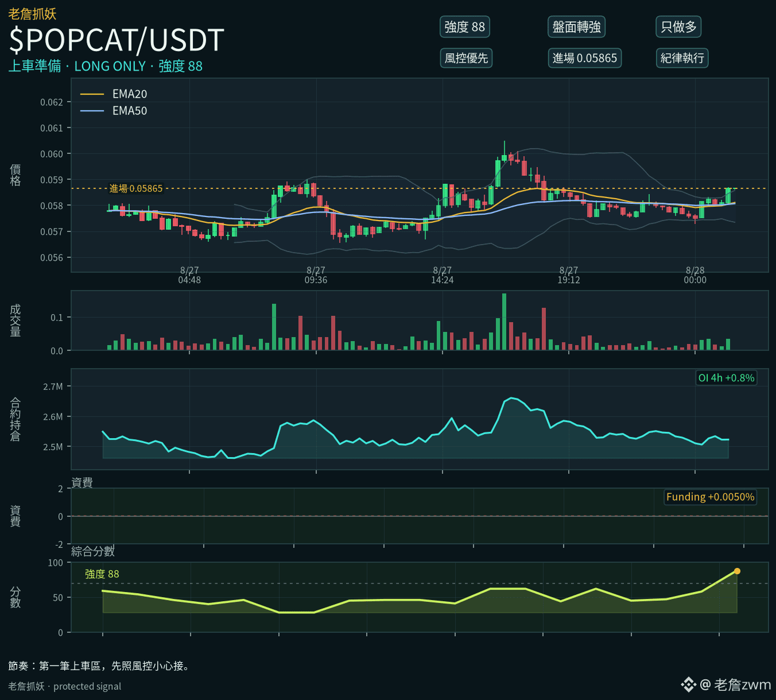Click the 0.060 price axis label
776x700 pixels.
52,154
